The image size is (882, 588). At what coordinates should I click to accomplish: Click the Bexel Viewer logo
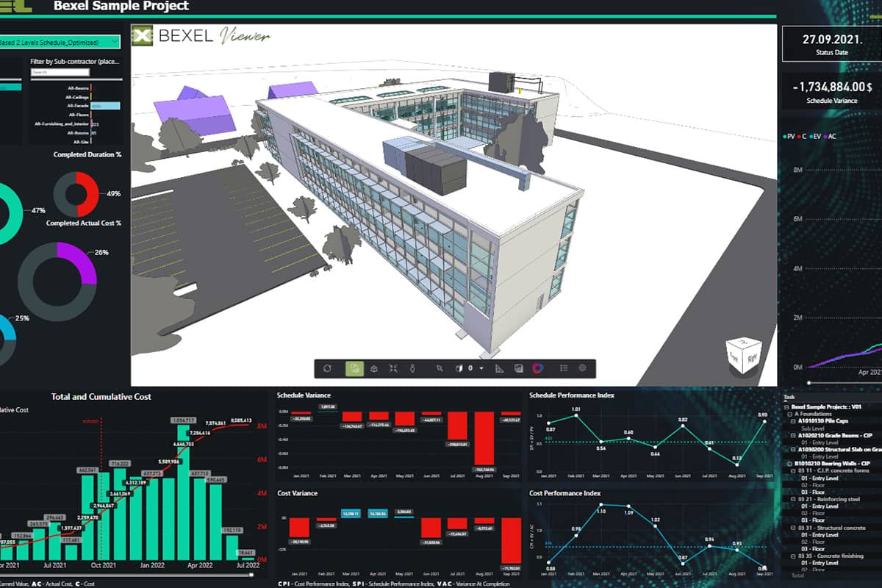click(x=201, y=35)
